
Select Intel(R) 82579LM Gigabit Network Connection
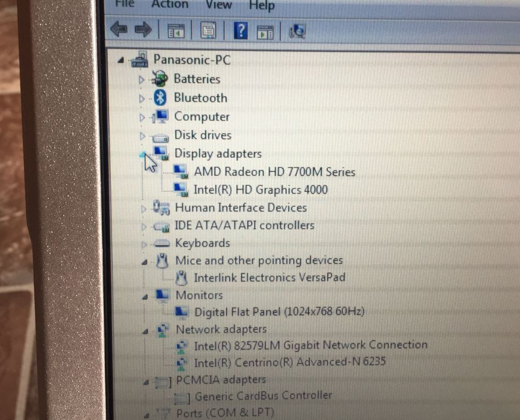point(311,345)
